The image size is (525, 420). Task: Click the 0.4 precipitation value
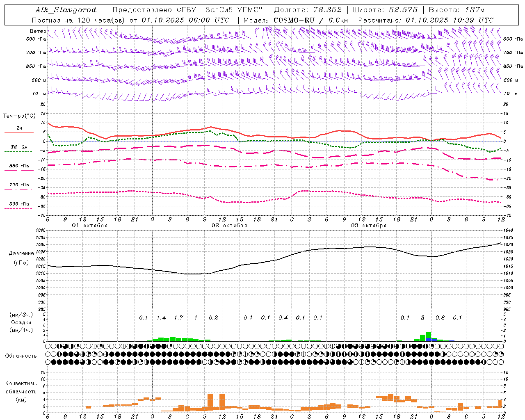(283, 318)
